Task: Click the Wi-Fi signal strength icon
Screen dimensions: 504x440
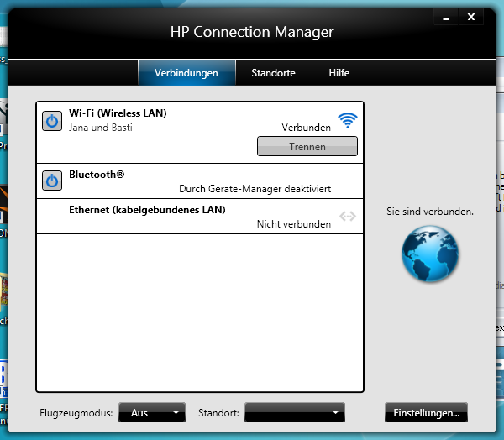Action: click(348, 121)
